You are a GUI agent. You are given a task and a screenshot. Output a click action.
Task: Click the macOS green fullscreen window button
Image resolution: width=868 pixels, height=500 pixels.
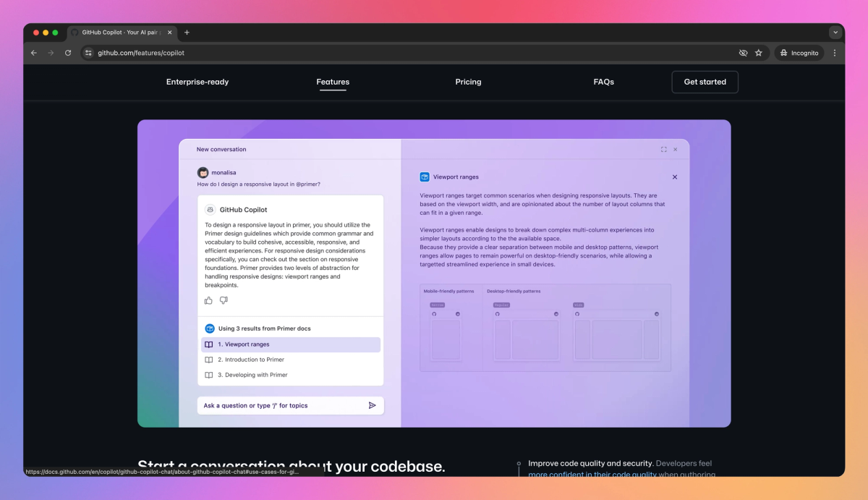pyautogui.click(x=55, y=33)
